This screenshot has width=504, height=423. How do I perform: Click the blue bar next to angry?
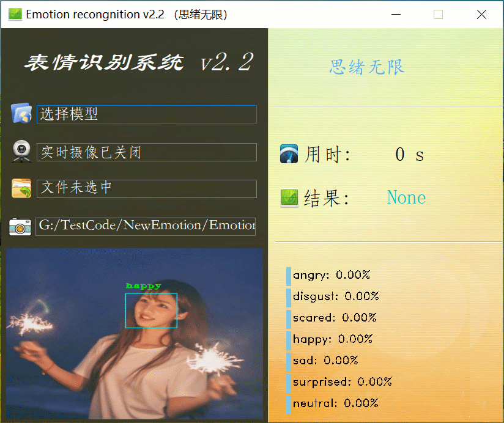click(x=289, y=276)
